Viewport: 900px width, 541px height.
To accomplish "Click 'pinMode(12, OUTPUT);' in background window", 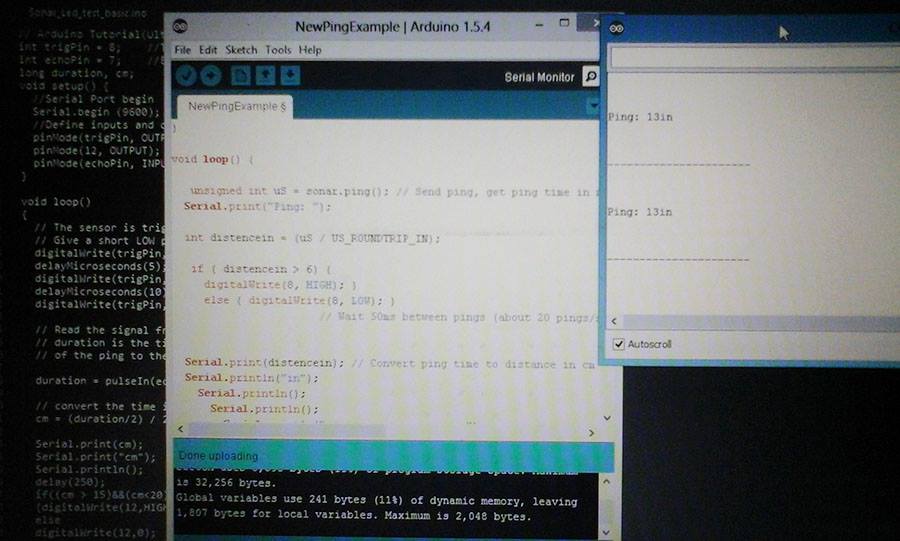I will [x=96, y=151].
